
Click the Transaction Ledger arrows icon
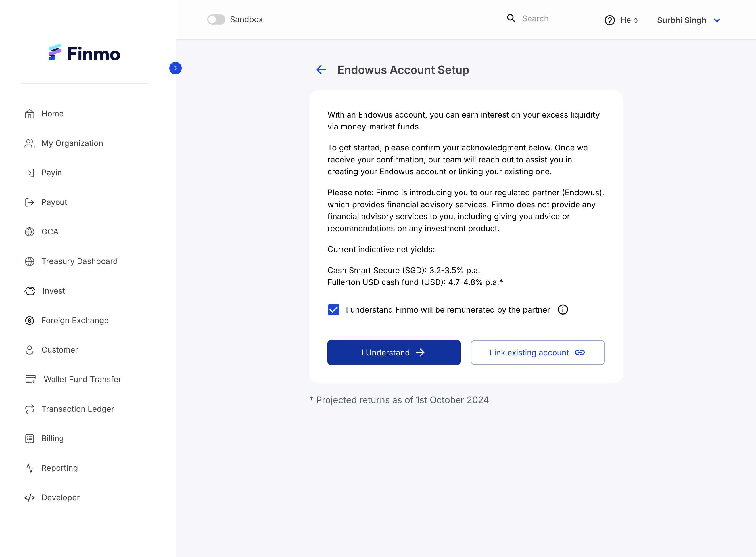tap(30, 409)
